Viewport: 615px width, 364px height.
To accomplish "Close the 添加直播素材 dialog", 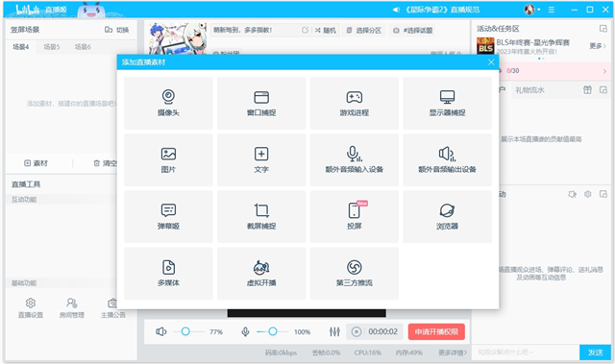I will click(491, 61).
